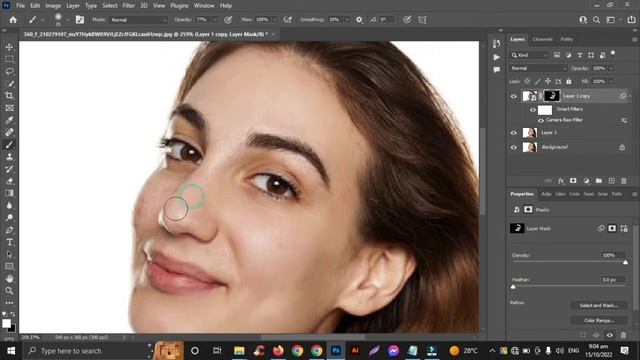Screen dimensions: 640x360
Task: Open Brush Preset picker arrow
Action: coord(67,20)
